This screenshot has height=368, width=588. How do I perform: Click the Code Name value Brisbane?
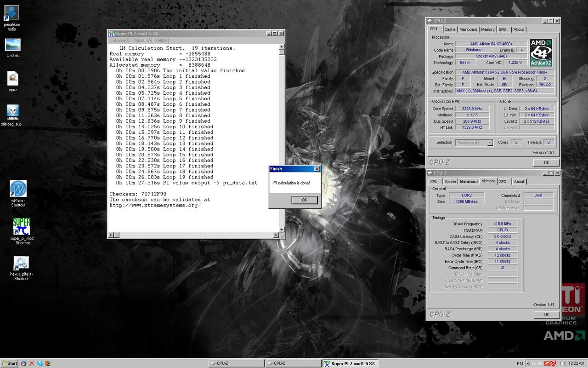pyautogui.click(x=474, y=50)
